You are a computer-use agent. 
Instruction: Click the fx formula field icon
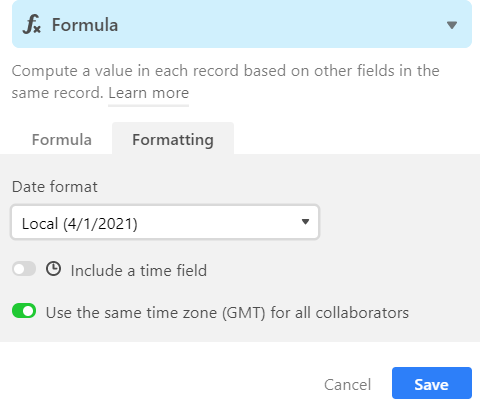[x=32, y=25]
